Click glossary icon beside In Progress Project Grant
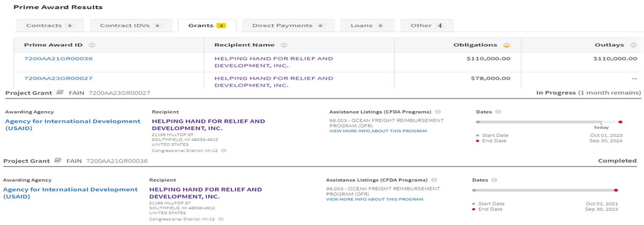Screen dimensions: 644x225 [x=60, y=93]
